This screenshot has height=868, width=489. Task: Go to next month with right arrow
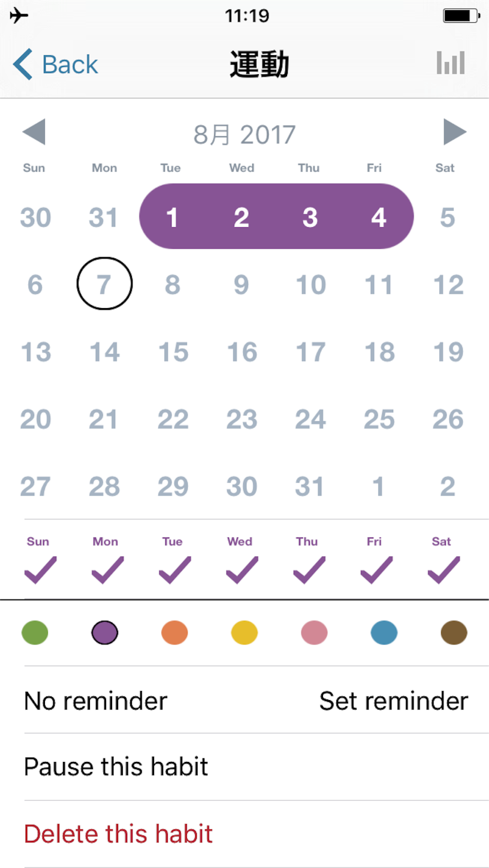point(455,132)
